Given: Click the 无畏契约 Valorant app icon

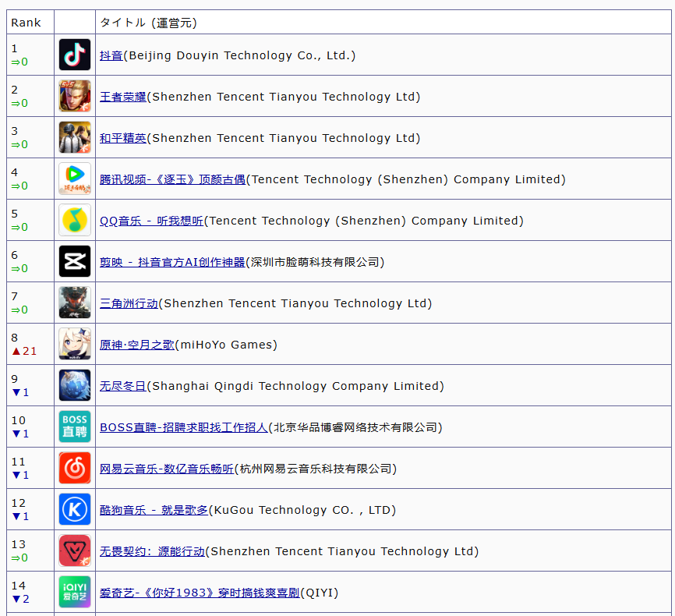Looking at the screenshot, I should click(75, 551).
